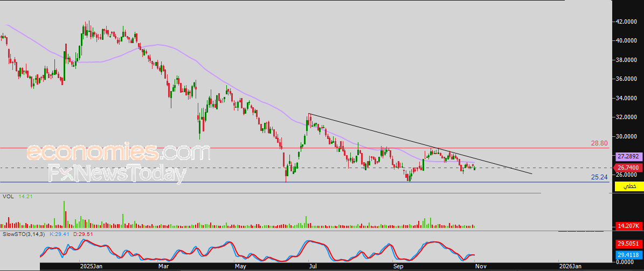Click the FxNewsToday watermark
The image size is (644, 271).
[117, 173]
